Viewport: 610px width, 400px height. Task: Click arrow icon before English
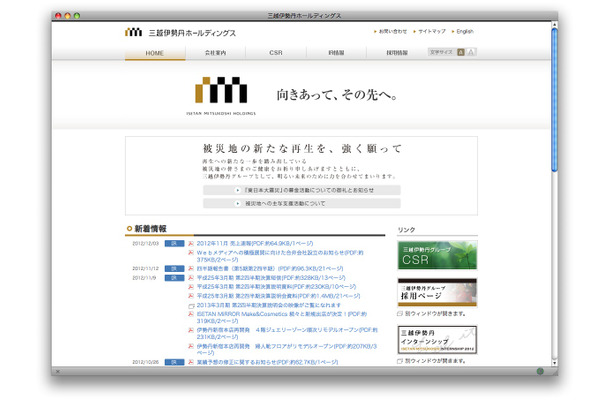pos(453,32)
